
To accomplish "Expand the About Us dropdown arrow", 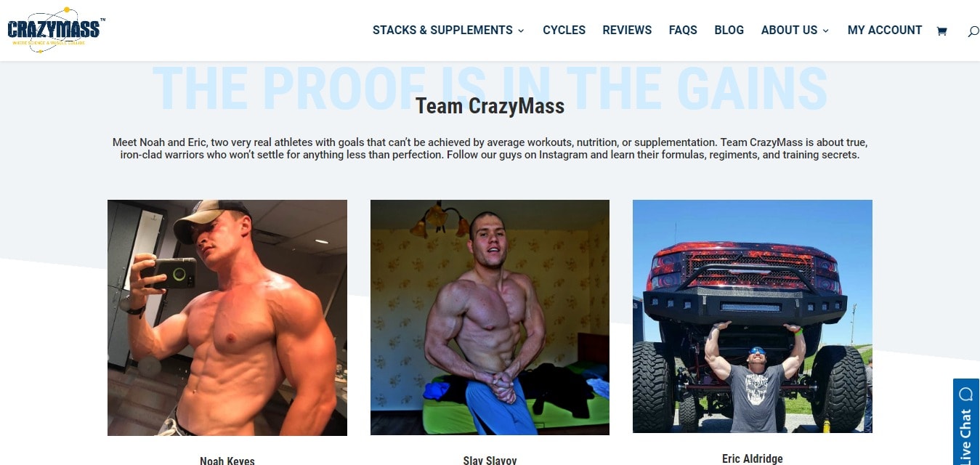I will 825,31.
